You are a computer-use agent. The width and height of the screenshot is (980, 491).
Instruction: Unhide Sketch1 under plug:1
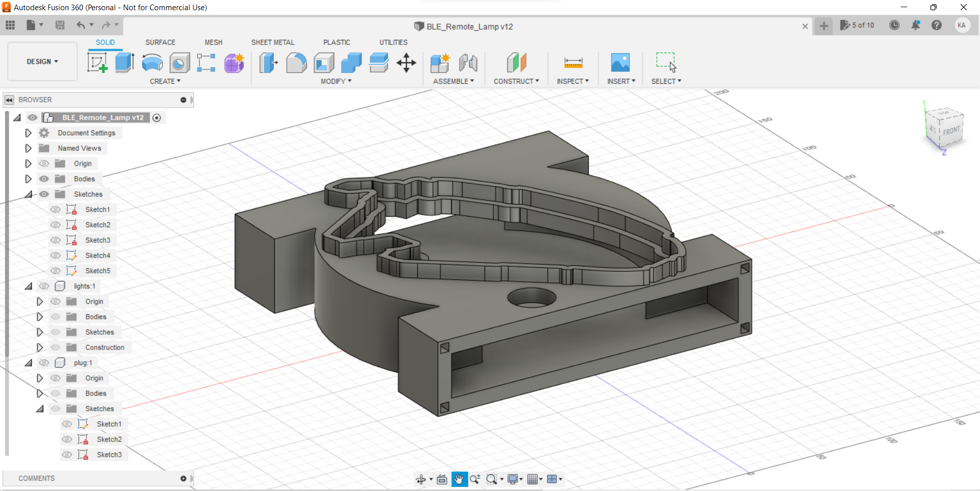(67, 424)
